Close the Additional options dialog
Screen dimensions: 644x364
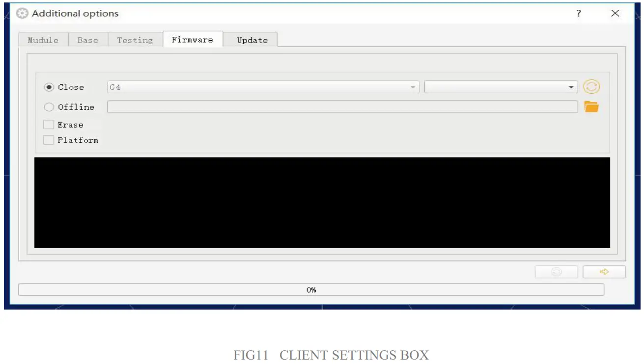615,14
